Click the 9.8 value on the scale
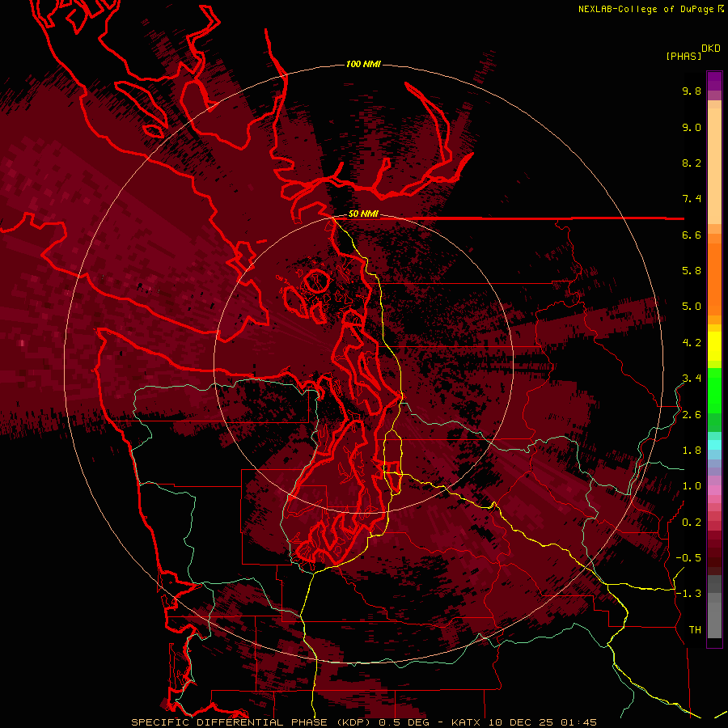Viewport: 728px width, 728px height. click(x=692, y=91)
